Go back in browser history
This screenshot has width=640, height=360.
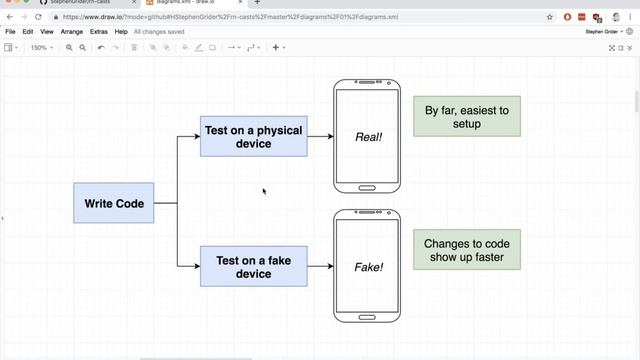[10, 17]
